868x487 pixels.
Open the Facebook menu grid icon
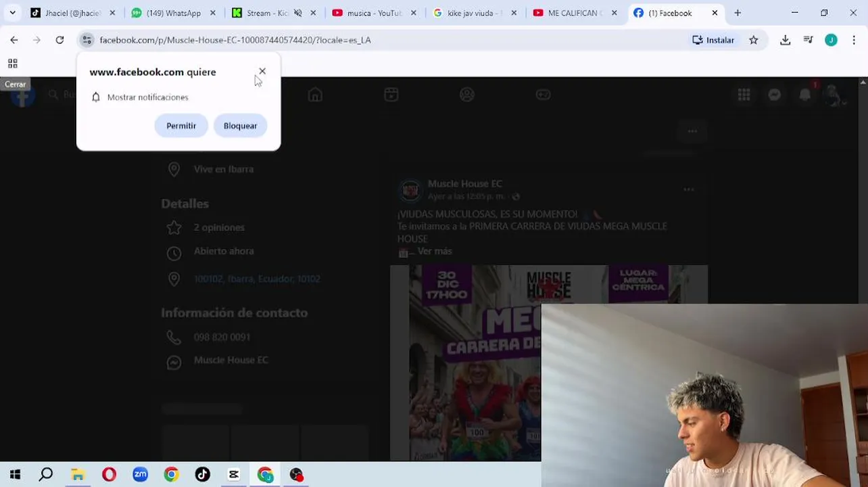tap(744, 95)
